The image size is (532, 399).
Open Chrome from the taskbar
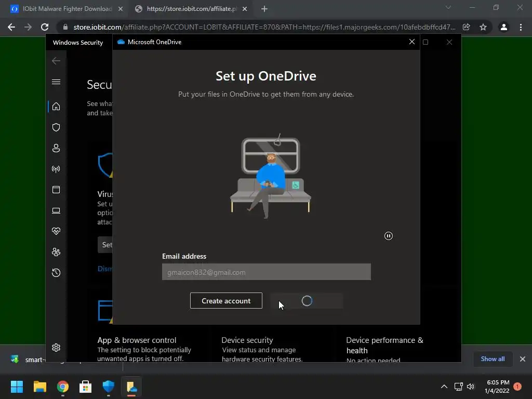coord(63,387)
